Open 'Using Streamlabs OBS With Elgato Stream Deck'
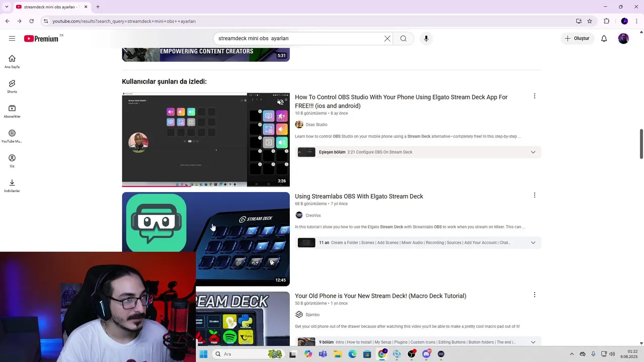This screenshot has width=644, height=362. coord(359,197)
